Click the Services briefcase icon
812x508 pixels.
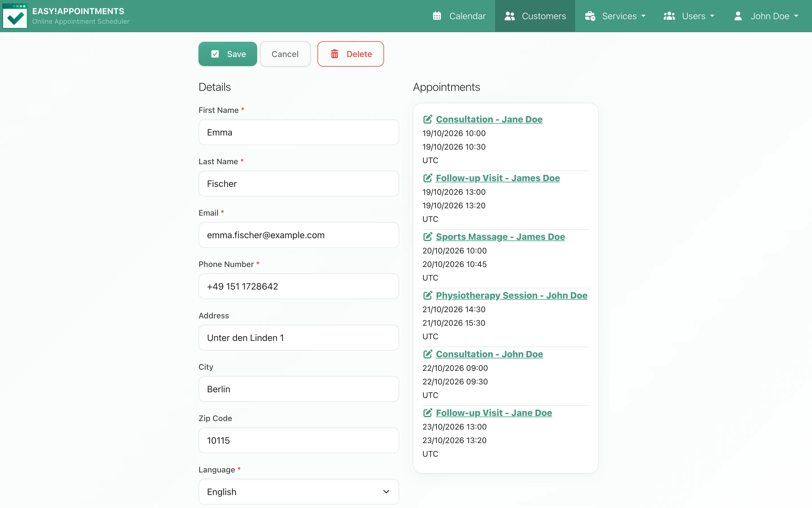[x=590, y=16]
